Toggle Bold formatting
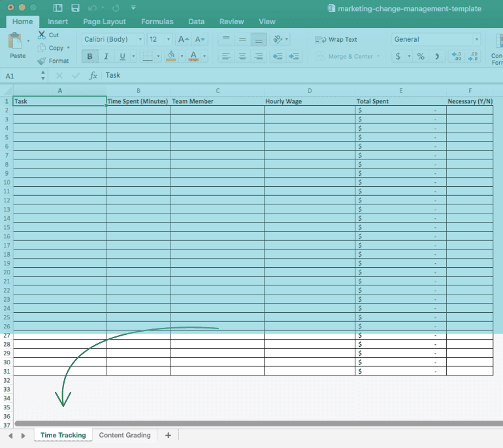The height and width of the screenshot is (448, 503). point(90,57)
